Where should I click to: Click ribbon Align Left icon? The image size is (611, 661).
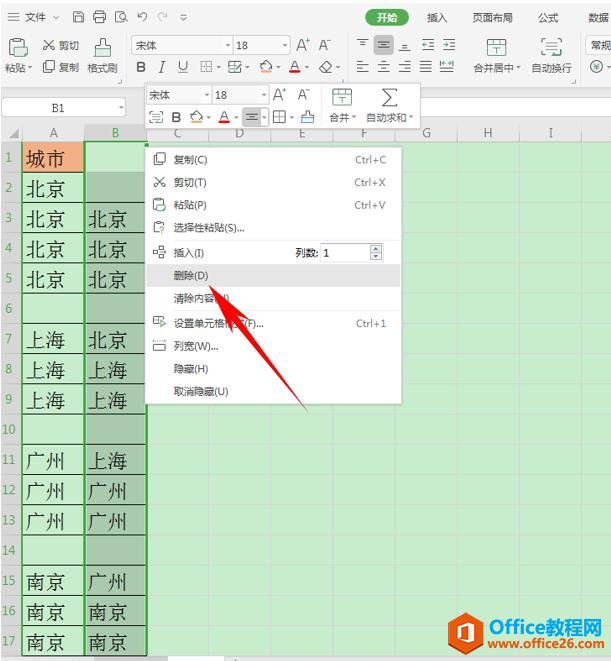pos(362,67)
